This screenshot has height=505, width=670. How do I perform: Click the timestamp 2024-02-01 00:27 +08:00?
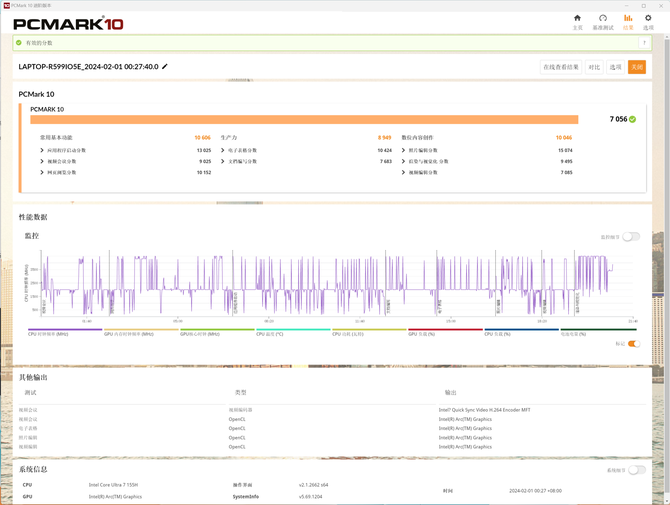click(535, 491)
